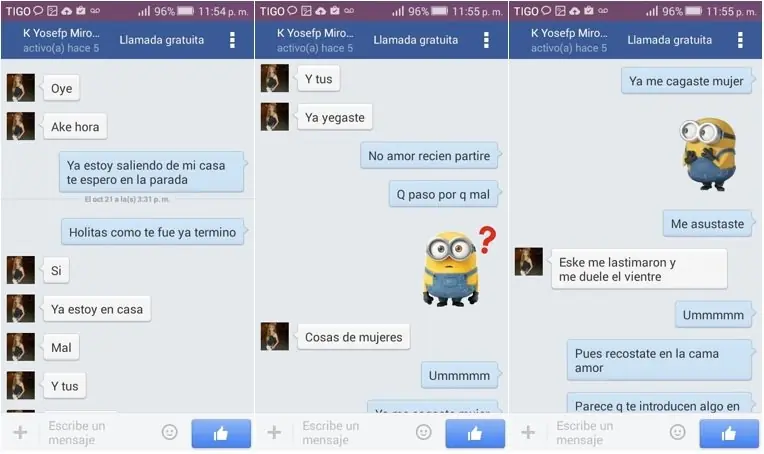Tap the avatar beside the 'Mal' message
Viewport: 764px width, 454px height.
pos(20,347)
